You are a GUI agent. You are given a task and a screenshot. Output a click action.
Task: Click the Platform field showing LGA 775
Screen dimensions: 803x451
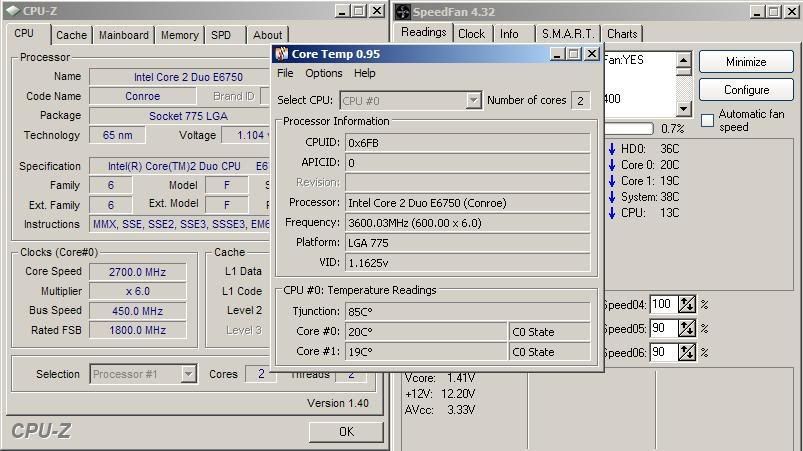468,243
